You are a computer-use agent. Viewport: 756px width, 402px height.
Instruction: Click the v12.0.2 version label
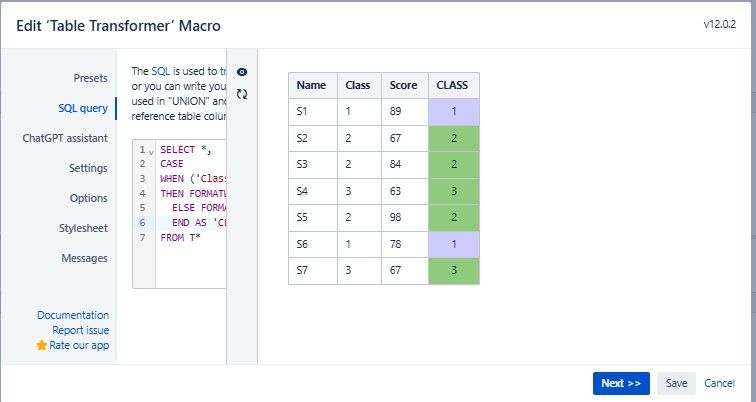coord(719,25)
